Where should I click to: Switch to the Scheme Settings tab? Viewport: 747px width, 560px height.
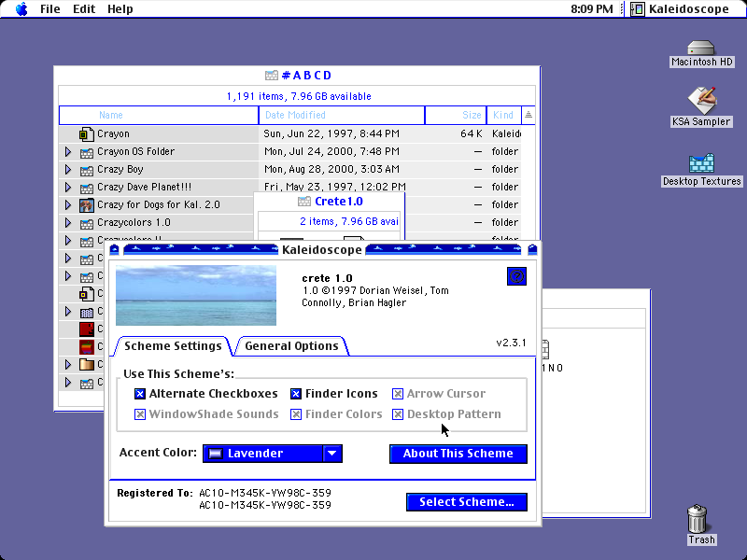pyautogui.click(x=173, y=346)
